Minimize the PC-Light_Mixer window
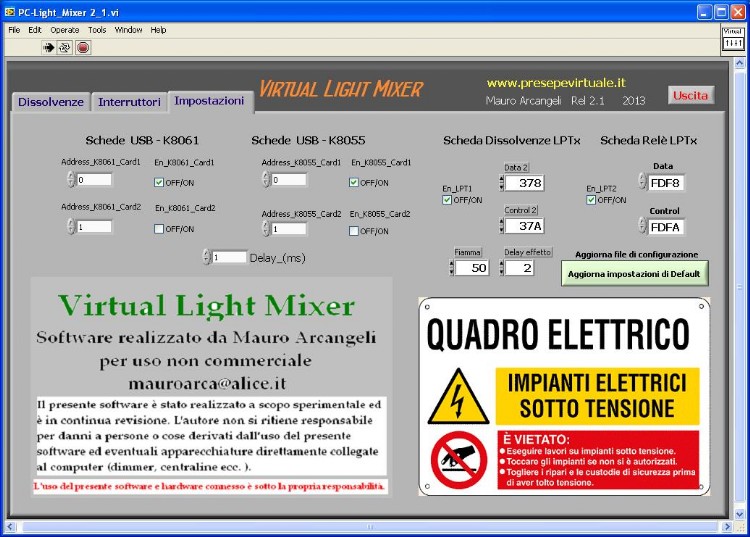This screenshot has height=537, width=750. pos(704,12)
